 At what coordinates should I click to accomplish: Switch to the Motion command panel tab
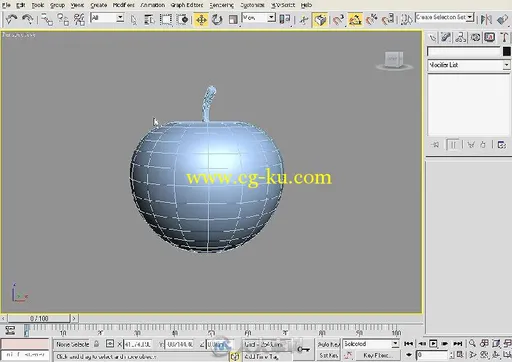point(475,37)
